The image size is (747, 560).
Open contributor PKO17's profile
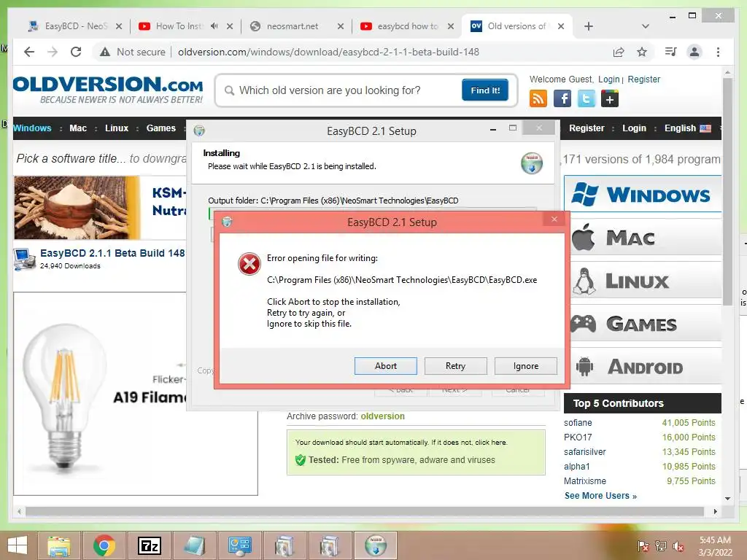[578, 437]
